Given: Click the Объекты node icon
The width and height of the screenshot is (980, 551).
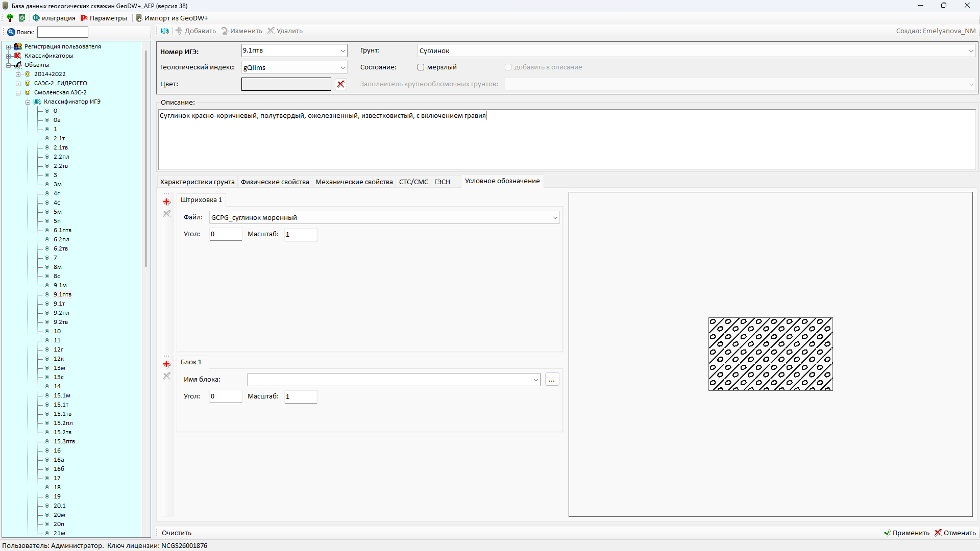Looking at the screenshot, I should 18,65.
